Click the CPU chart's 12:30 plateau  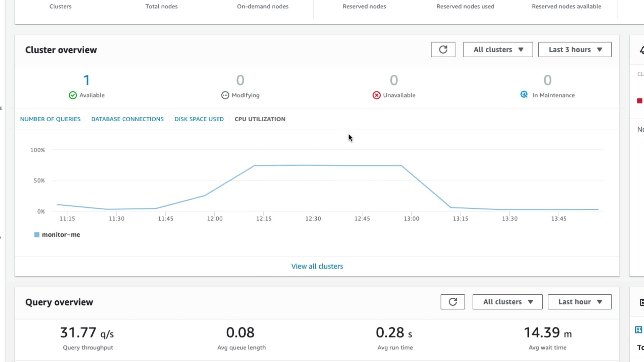coord(313,165)
